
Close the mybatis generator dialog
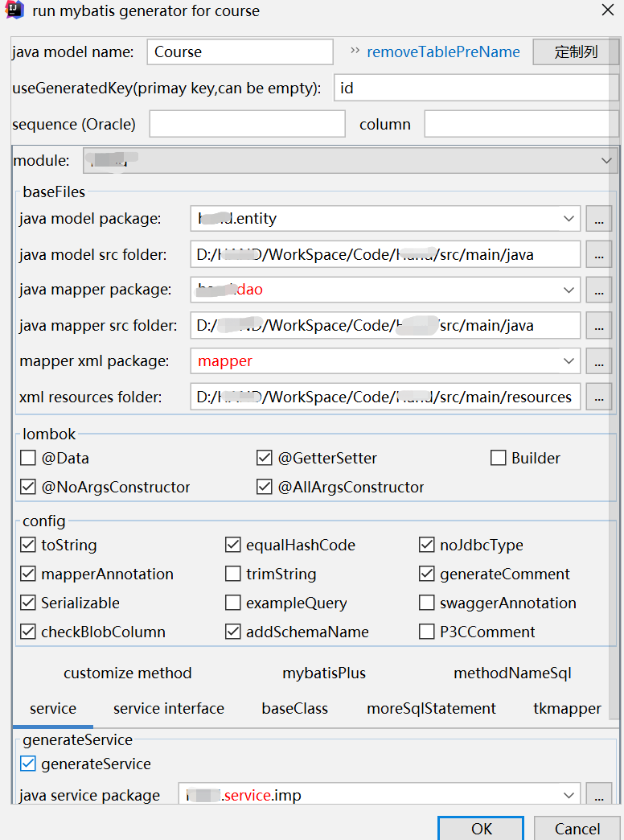pyautogui.click(x=607, y=10)
